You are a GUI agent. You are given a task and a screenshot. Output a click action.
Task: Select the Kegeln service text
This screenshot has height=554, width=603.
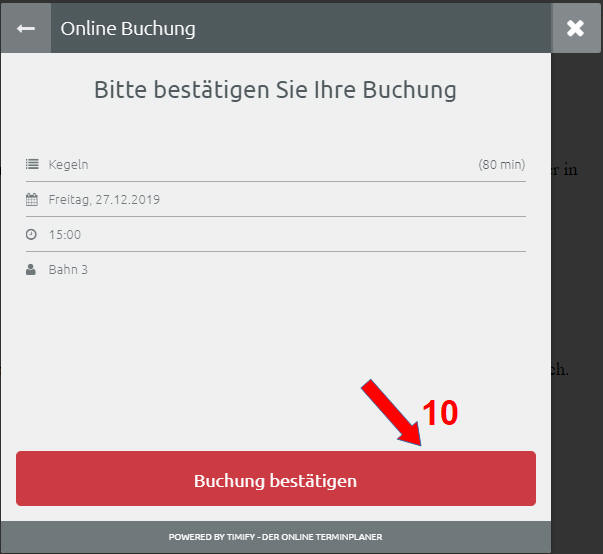point(68,165)
